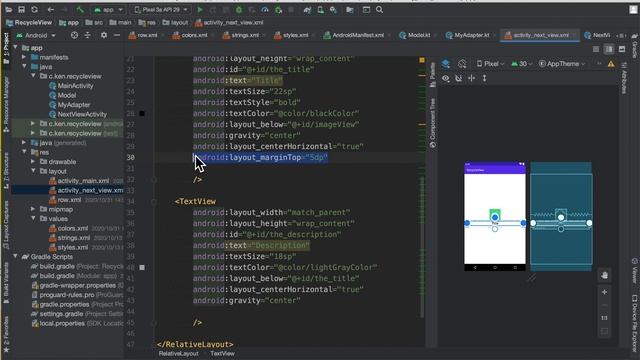Click Collapse All icon in Project panel
Image resolution: width=640 pixels, height=360 pixels.
87,36
